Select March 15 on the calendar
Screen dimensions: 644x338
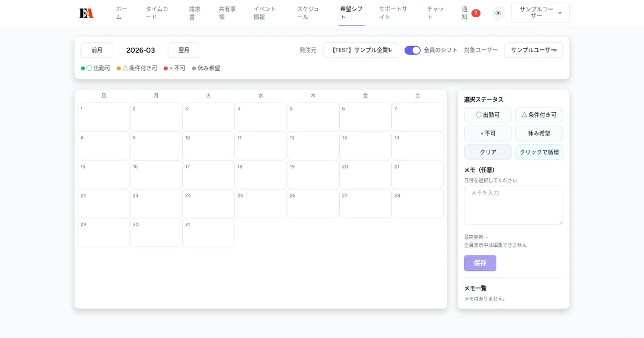click(x=104, y=174)
